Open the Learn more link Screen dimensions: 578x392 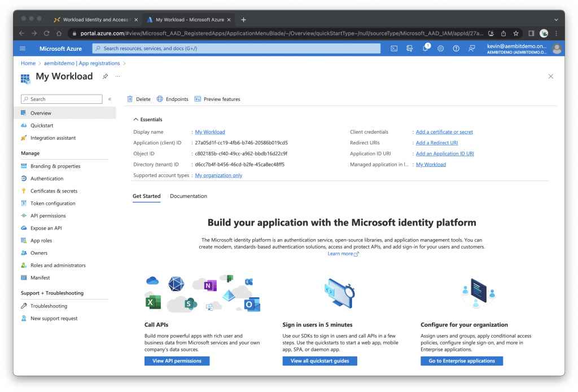point(343,254)
